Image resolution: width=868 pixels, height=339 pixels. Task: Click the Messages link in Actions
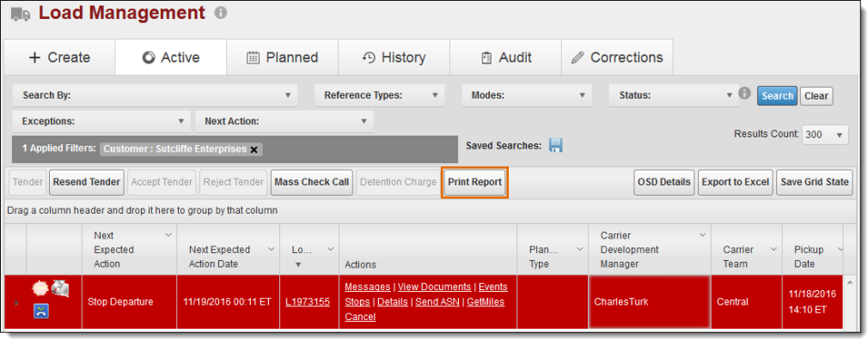pos(368,287)
